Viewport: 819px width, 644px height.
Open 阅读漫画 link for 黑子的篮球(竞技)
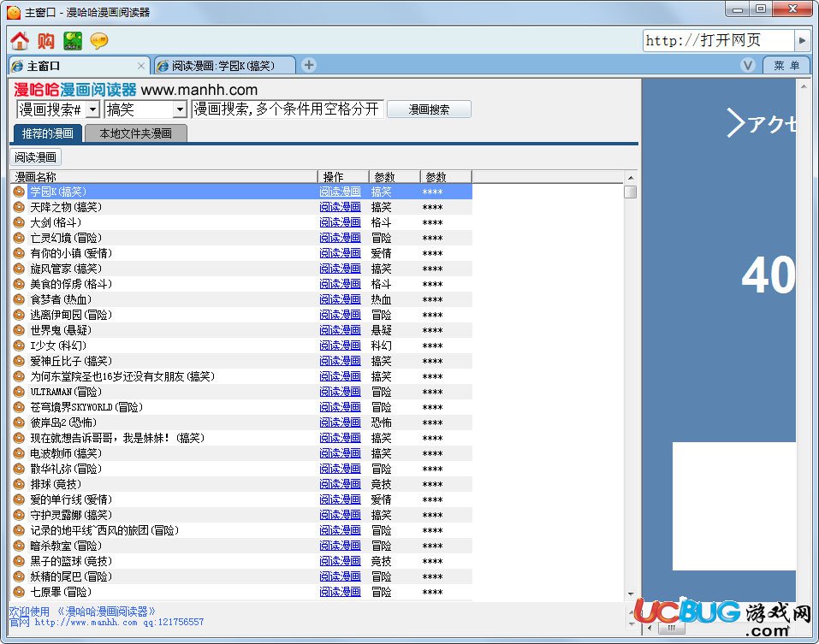click(x=340, y=561)
